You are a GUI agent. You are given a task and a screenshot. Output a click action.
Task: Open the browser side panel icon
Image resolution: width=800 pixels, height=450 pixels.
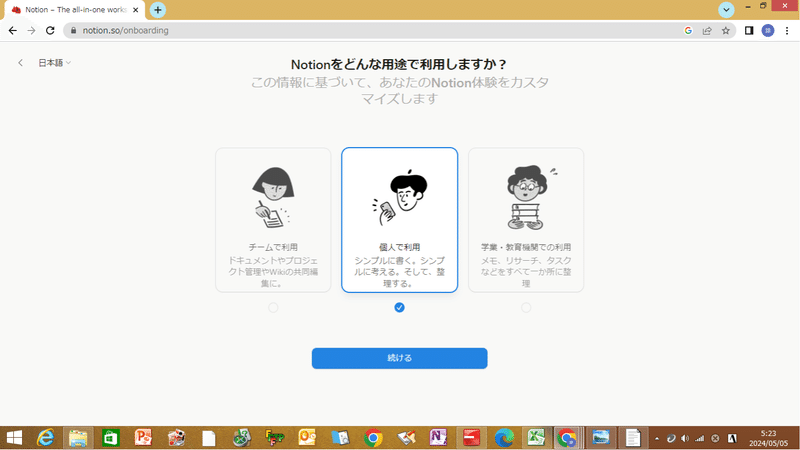click(x=748, y=31)
